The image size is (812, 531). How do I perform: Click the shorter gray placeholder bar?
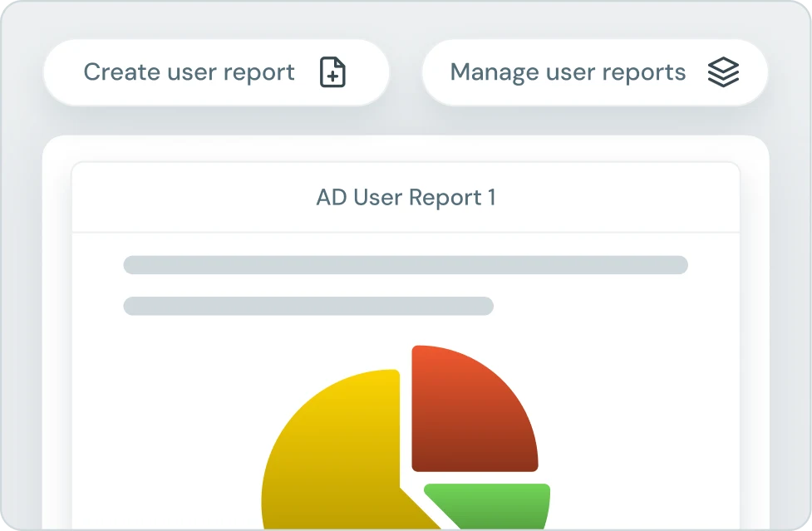(x=308, y=306)
